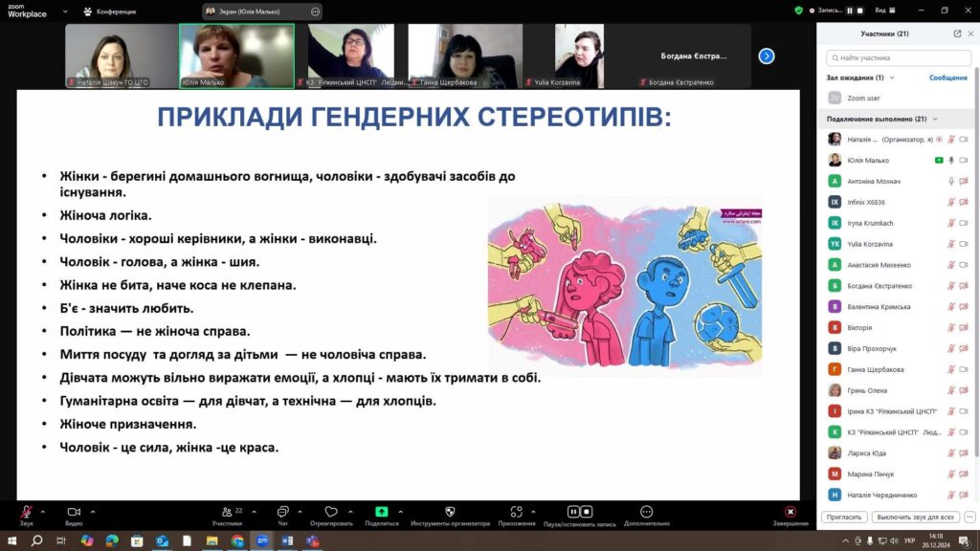
Task: Click the React heart icon
Action: [331, 512]
